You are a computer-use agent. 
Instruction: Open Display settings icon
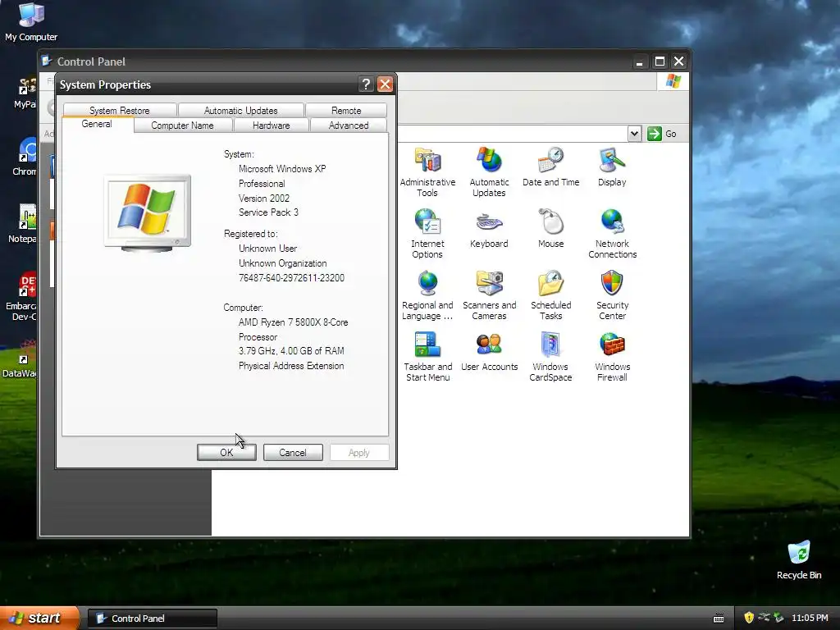[x=612, y=167]
